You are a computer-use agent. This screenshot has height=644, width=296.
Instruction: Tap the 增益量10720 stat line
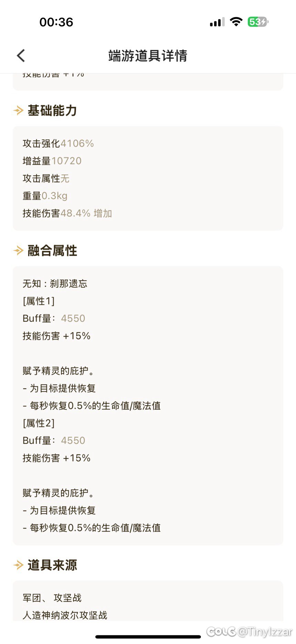[x=52, y=161]
